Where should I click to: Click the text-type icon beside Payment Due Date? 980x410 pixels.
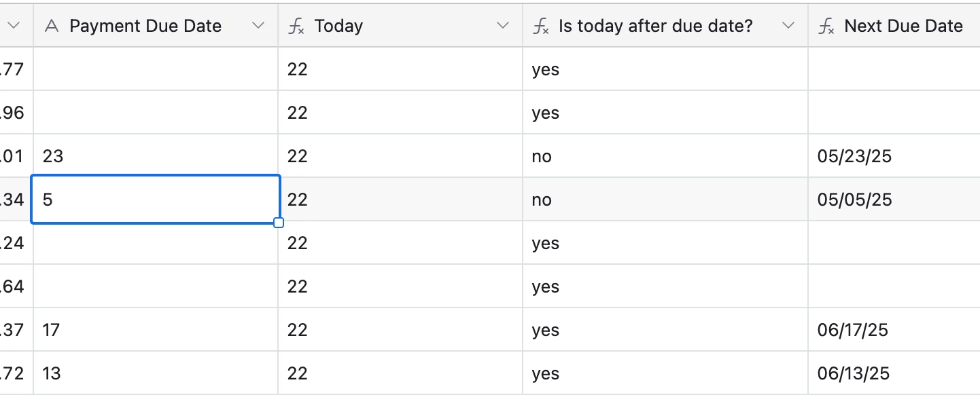coord(52,26)
